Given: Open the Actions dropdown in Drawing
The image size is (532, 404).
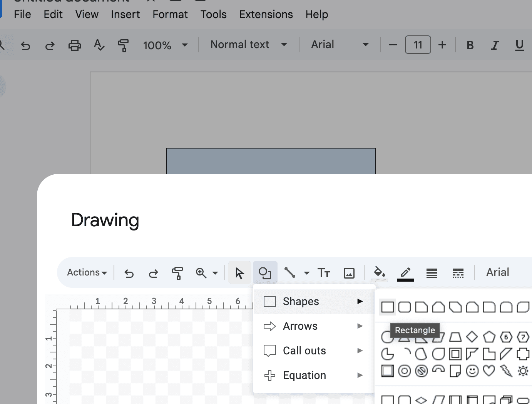Looking at the screenshot, I should [x=87, y=272].
